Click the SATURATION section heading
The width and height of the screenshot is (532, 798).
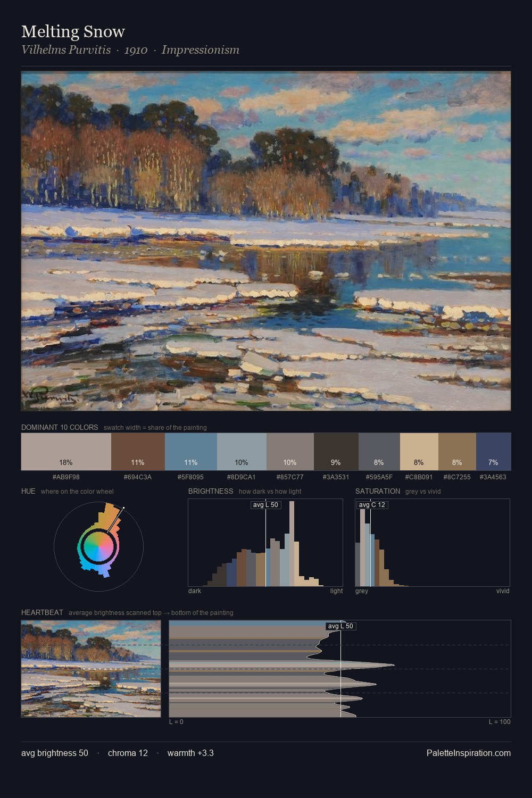click(x=378, y=491)
